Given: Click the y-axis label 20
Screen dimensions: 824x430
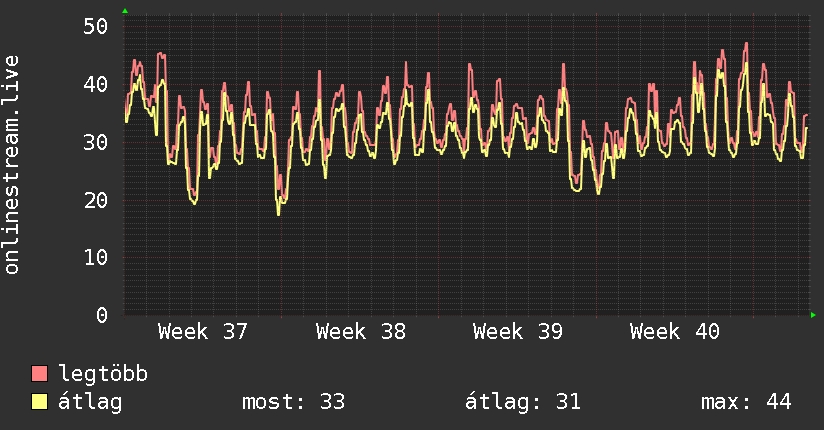Looking at the screenshot, I should click(x=96, y=200).
